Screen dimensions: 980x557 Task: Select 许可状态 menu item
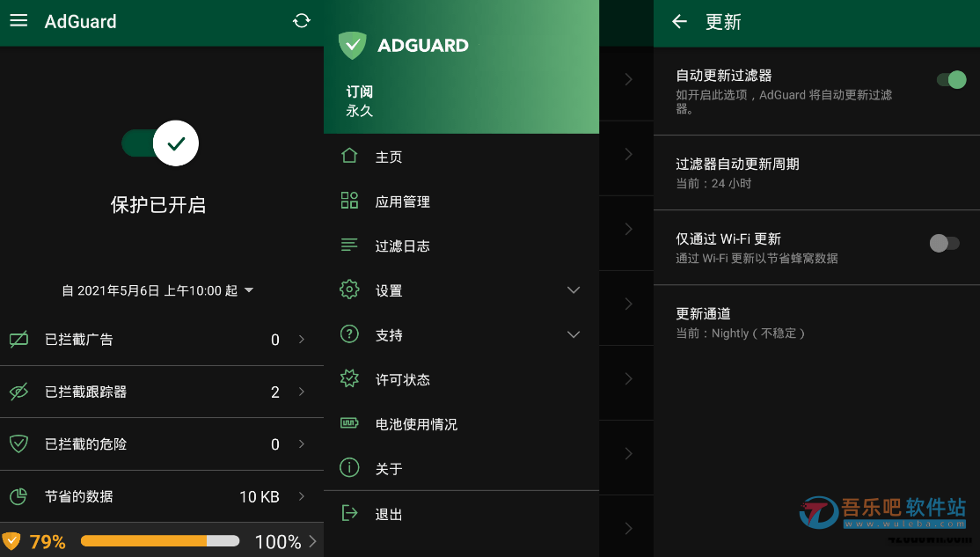coord(461,379)
